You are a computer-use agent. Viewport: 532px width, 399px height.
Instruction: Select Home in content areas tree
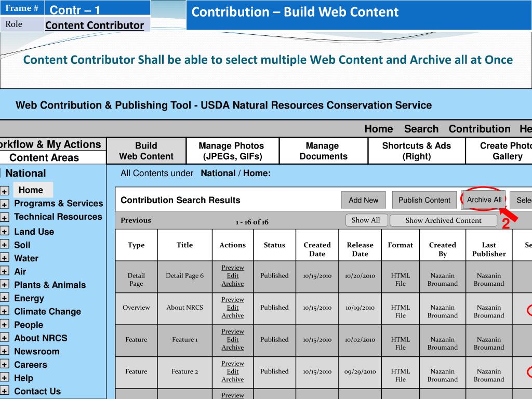33,190
